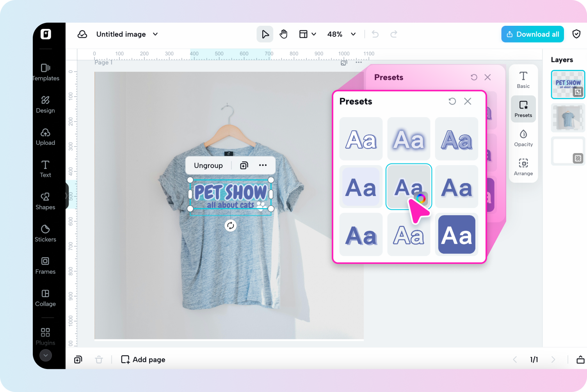The height and width of the screenshot is (392, 587).
Task: Select the Shapes tool
Action: [x=45, y=200]
